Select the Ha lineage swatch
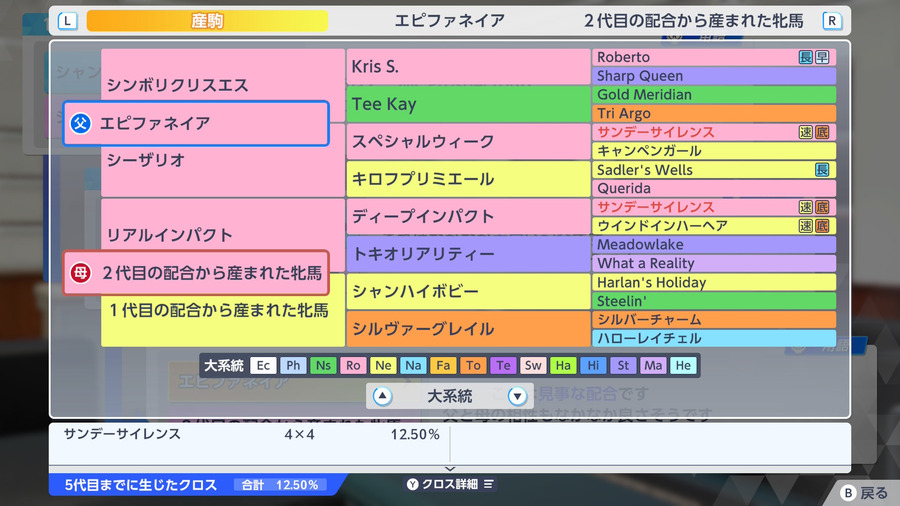The width and height of the screenshot is (900, 506). point(563,365)
